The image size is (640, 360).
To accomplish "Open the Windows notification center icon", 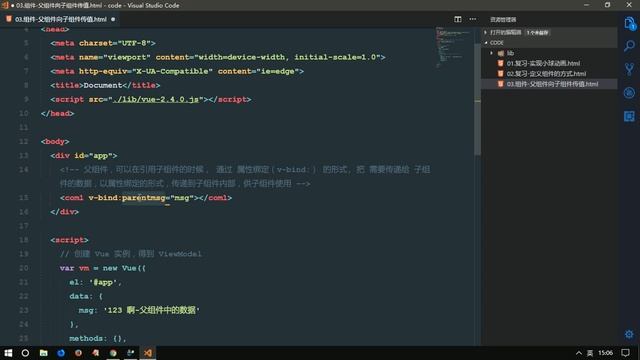I will [625, 353].
